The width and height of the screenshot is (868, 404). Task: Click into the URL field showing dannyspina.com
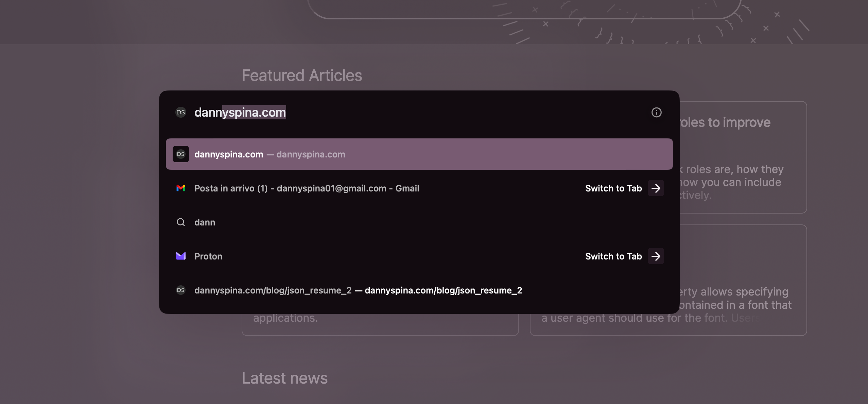pyautogui.click(x=418, y=112)
